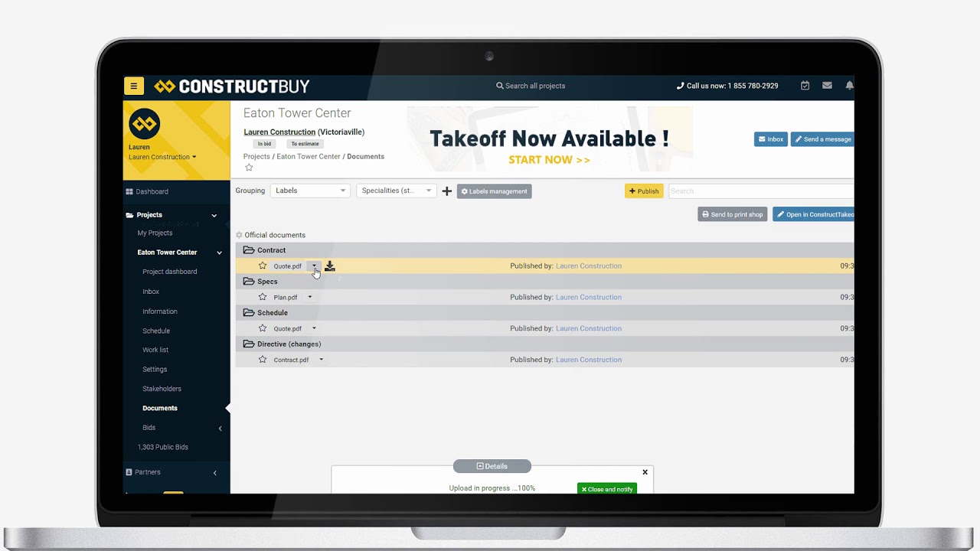Collapse the Projects section chevron
The width and height of the screenshot is (980, 551).
[x=214, y=216]
